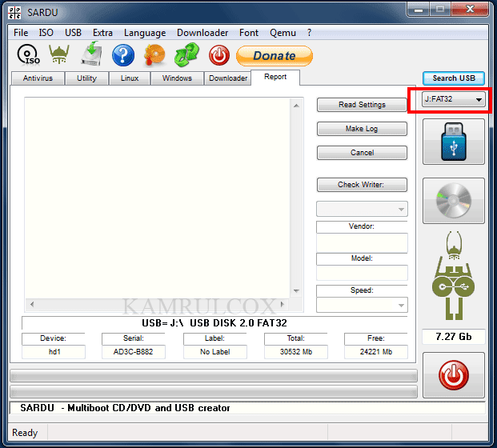This screenshot has width=497, height=448.
Task: Click the SARDU mascot logo on right
Action: coord(454,276)
